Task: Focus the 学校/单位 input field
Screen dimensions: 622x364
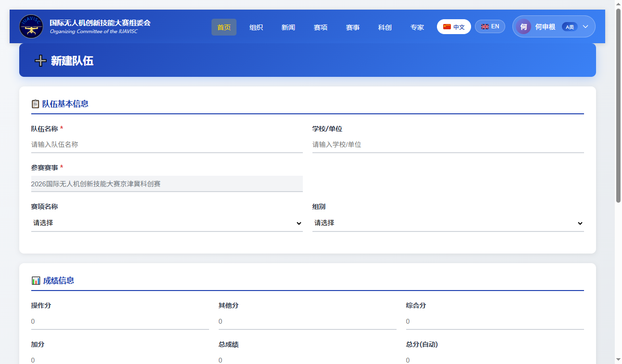Action: 448,145
